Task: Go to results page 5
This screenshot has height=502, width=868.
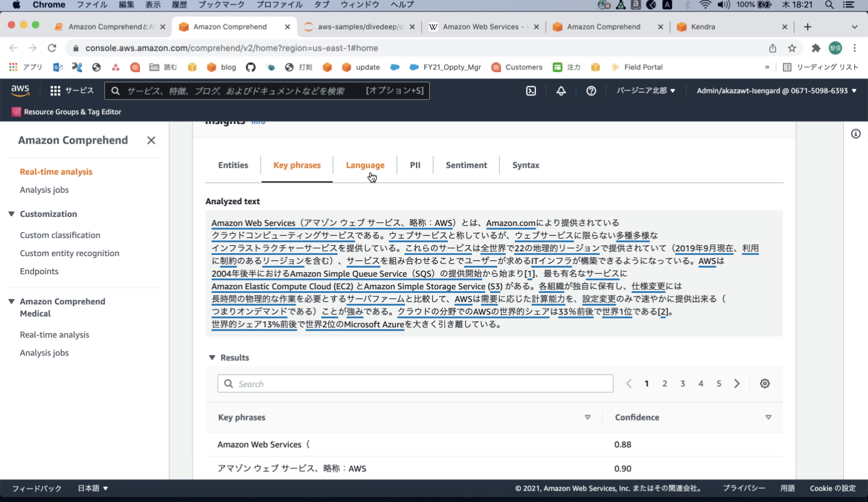Action: 719,384
